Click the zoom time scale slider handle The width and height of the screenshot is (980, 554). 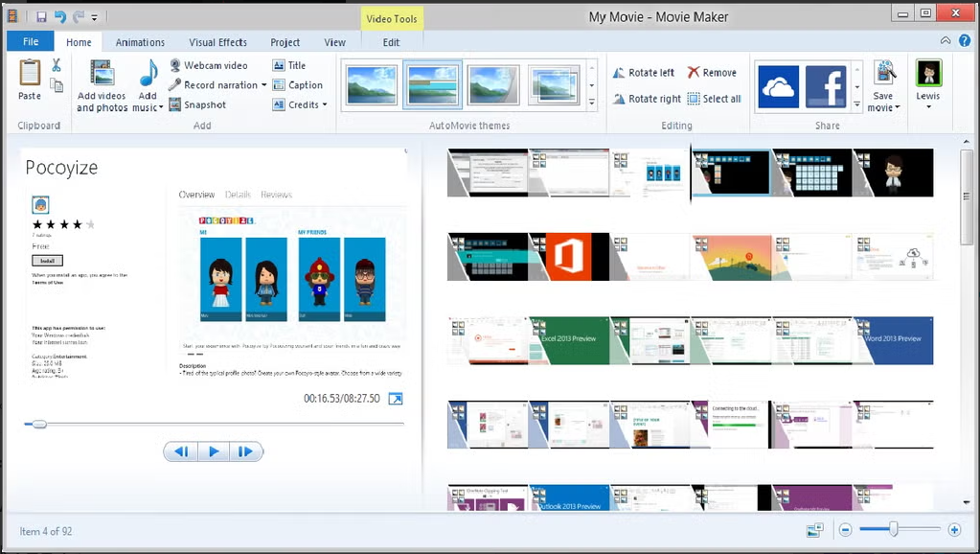894,530
